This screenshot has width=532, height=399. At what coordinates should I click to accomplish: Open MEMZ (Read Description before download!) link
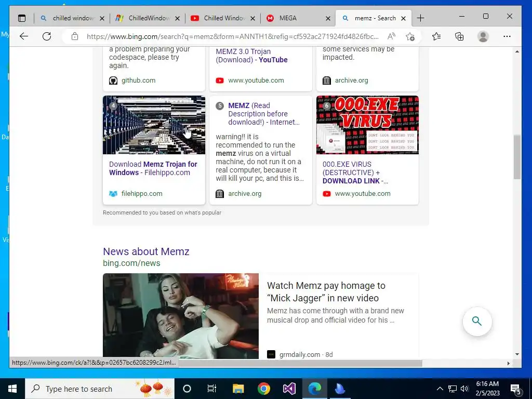263,114
